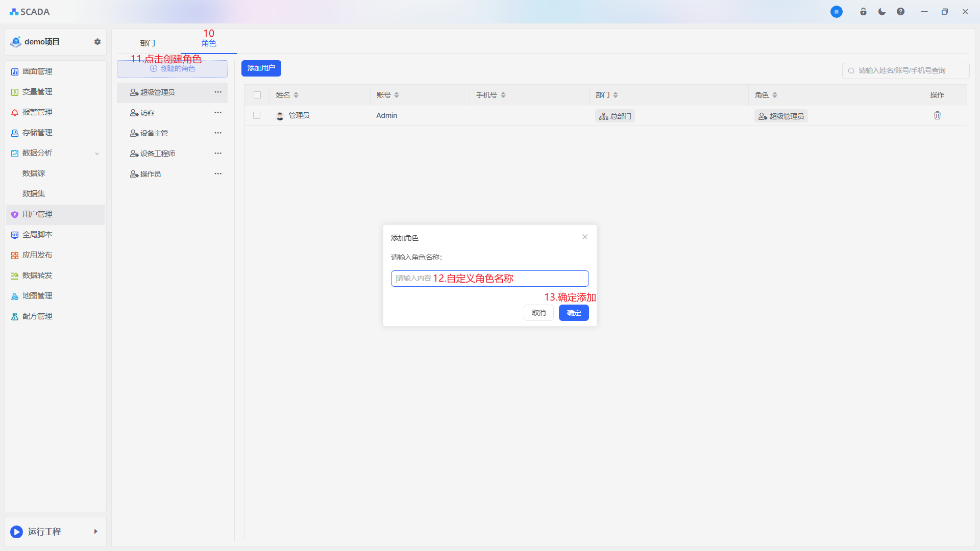Check the select-all header checkbox
980x551 pixels.
257,95
